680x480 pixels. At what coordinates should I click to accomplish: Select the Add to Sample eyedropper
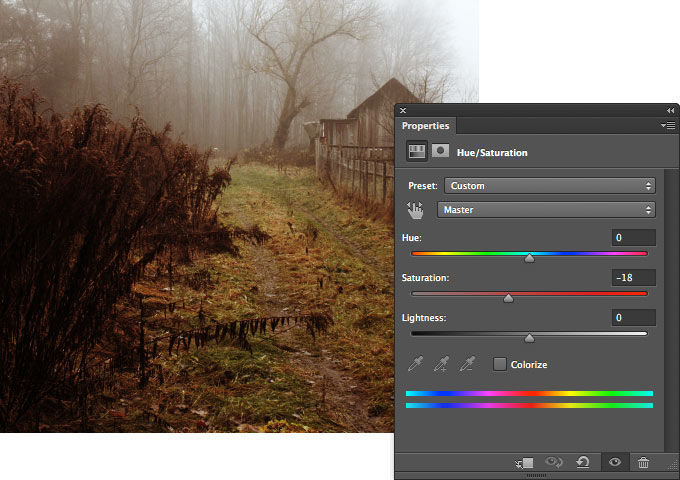point(440,365)
